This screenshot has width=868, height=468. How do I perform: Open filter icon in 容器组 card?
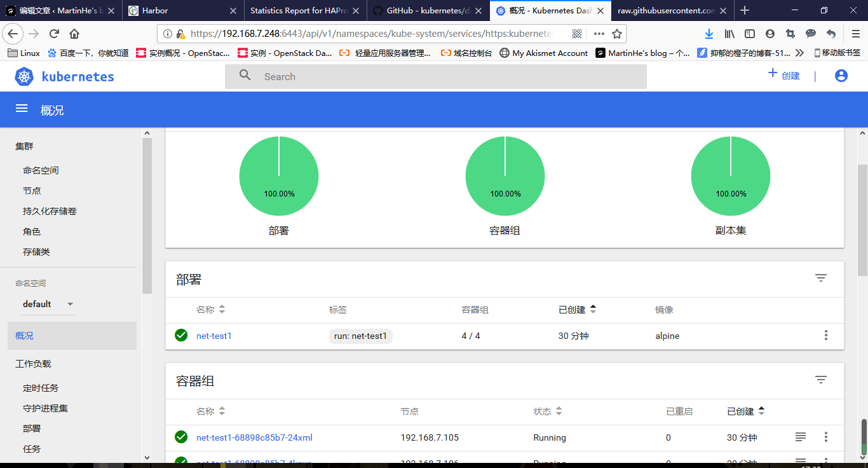pyautogui.click(x=821, y=380)
